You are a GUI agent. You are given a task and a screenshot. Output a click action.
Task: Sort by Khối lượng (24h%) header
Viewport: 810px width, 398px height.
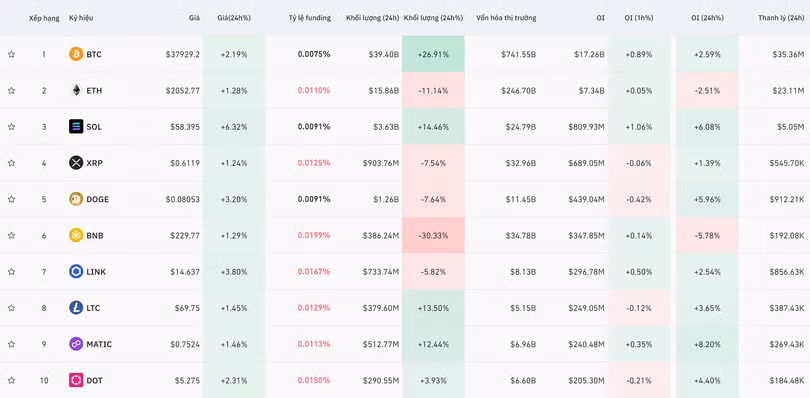click(x=433, y=18)
